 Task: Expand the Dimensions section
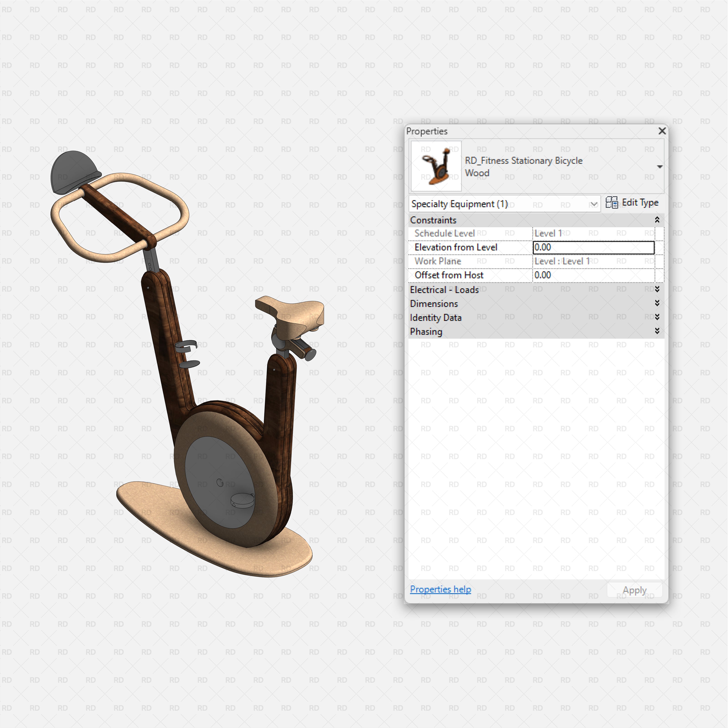(x=657, y=303)
